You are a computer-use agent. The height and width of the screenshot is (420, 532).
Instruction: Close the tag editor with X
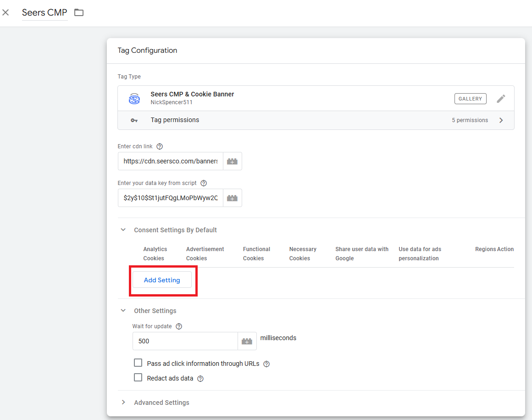point(6,12)
